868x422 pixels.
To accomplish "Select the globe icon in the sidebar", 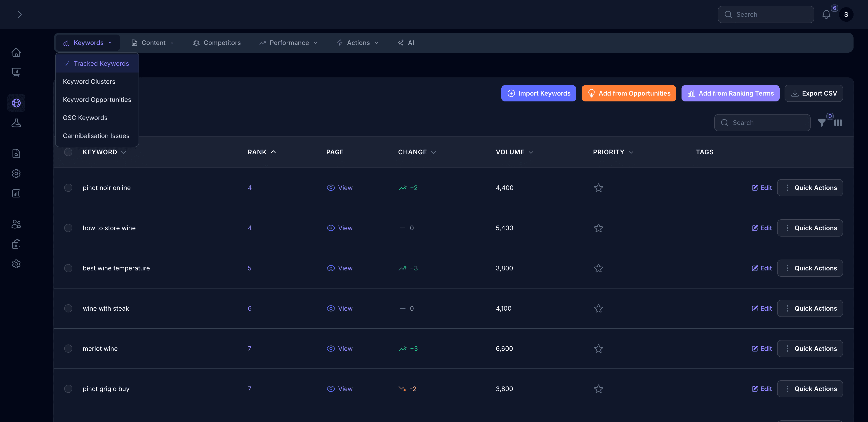I will pyautogui.click(x=16, y=103).
